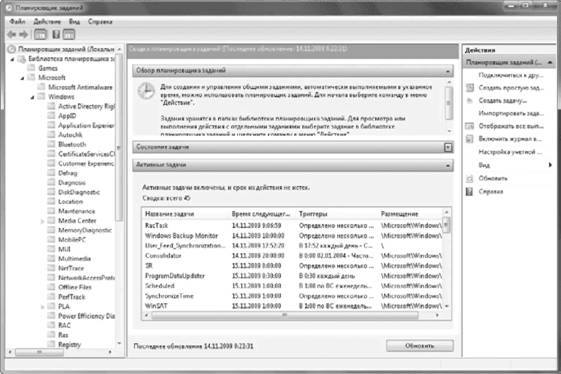Open the Вид submenu arrow in Действия

tap(550, 165)
